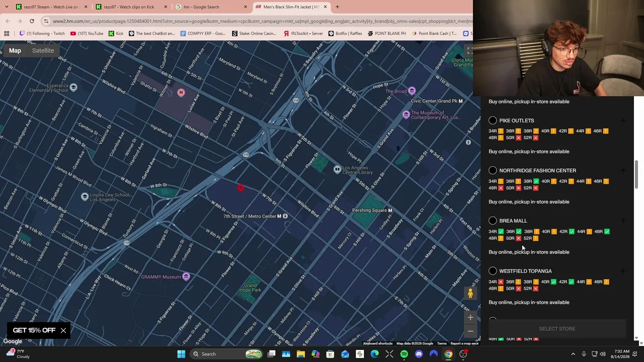Viewport: 644px width, 362px height.
Task: Open the map Terms link
Action: 441,343
